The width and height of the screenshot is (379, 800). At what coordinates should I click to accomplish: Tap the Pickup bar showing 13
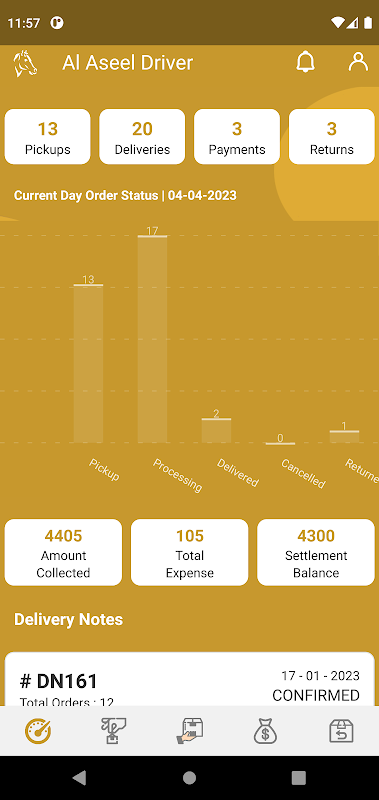point(88,363)
